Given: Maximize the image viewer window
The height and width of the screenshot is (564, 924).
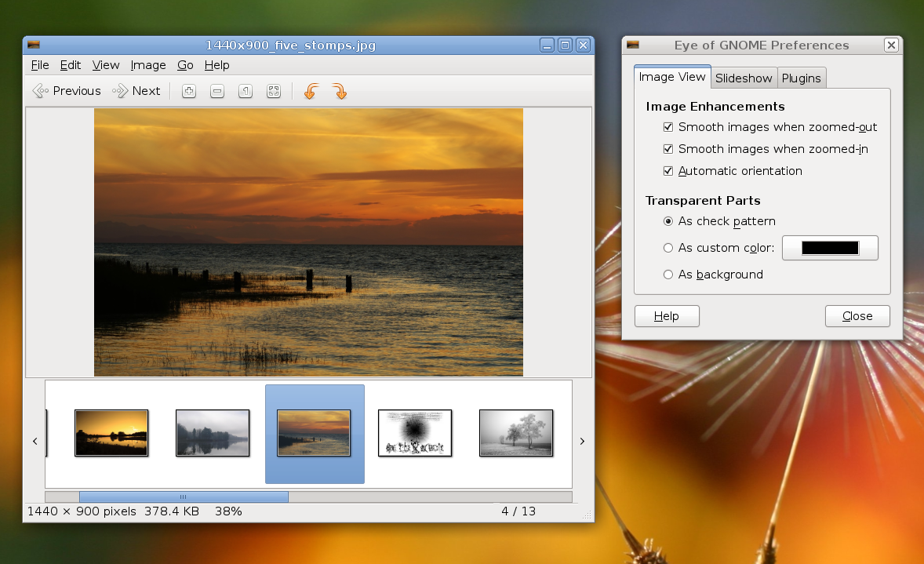Looking at the screenshot, I should click(565, 45).
